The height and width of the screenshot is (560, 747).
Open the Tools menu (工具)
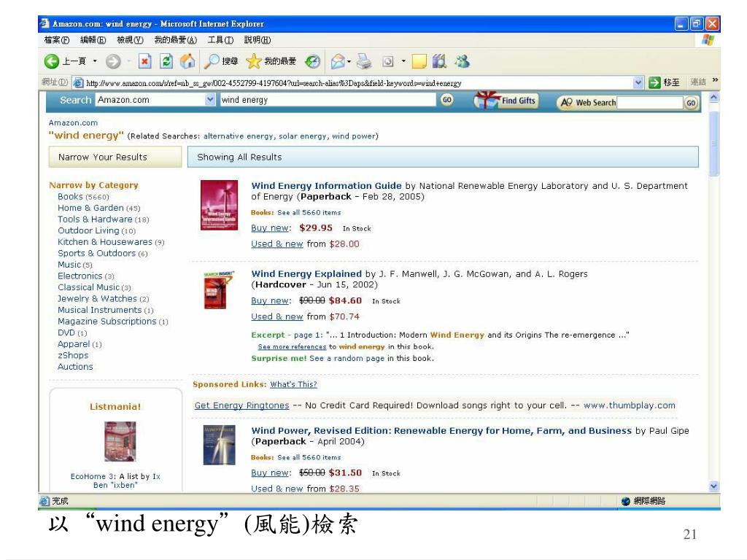pyautogui.click(x=220, y=40)
